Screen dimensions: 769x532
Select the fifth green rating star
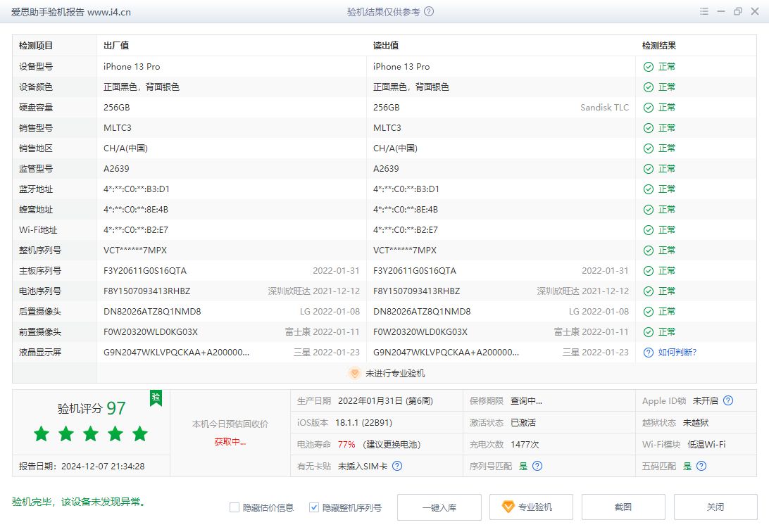[140, 435]
